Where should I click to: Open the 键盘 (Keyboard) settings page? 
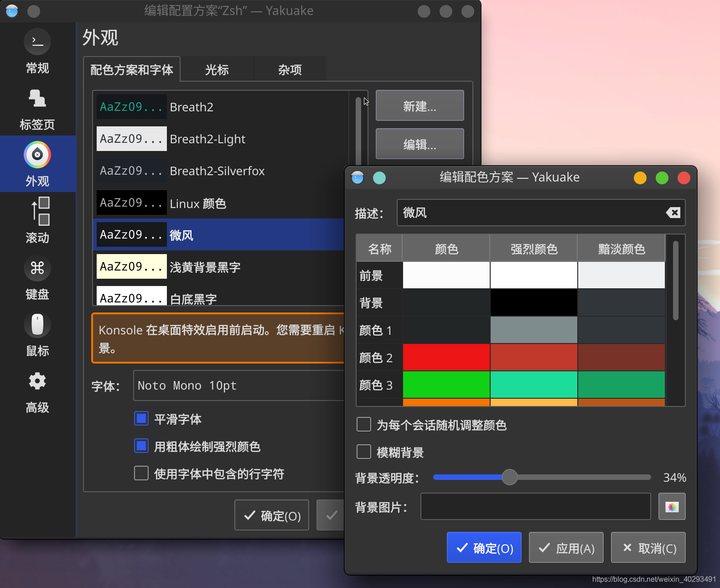coord(37,277)
